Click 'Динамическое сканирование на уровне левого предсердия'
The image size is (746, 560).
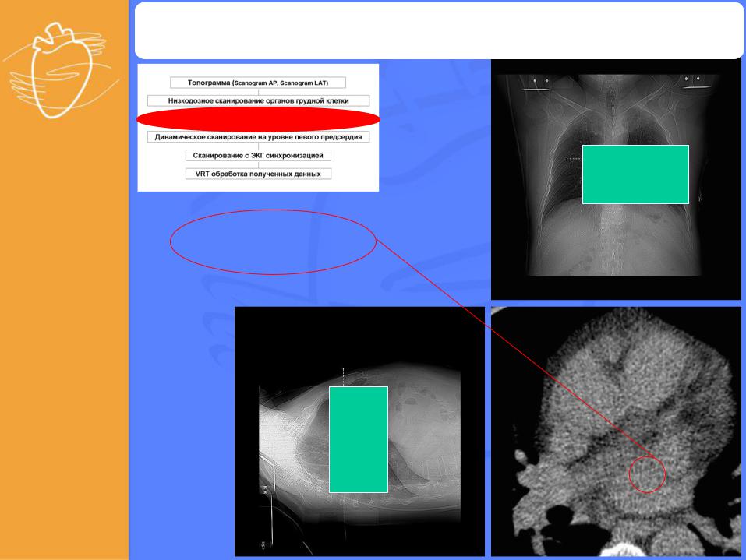[258, 137]
